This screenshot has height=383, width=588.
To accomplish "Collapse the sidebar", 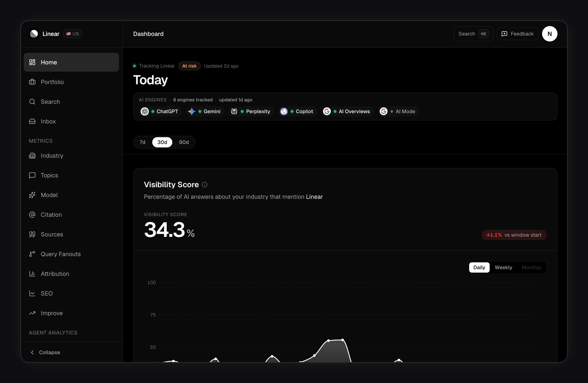I will 45,352.
